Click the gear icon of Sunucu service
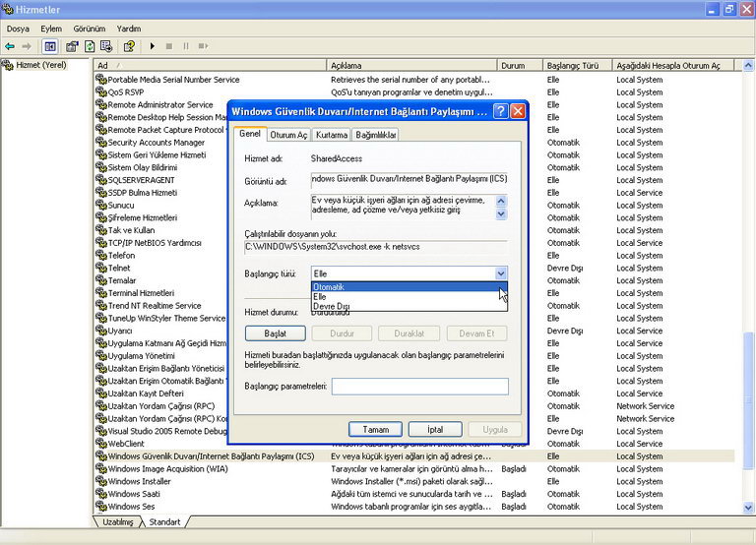Image resolution: width=756 pixels, height=545 pixels. (101, 205)
